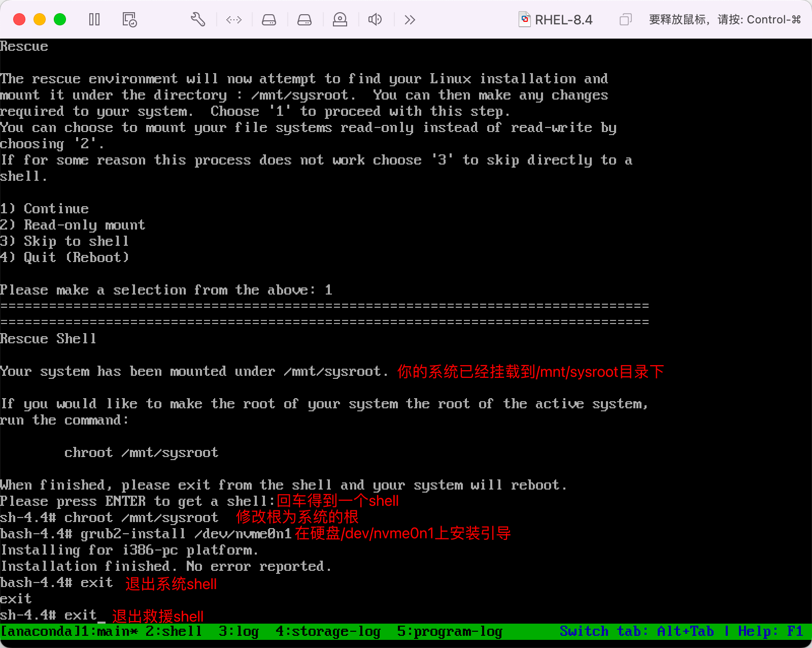Open the 4:storage-log tab
Screen dimensions: 812x648
[328, 631]
